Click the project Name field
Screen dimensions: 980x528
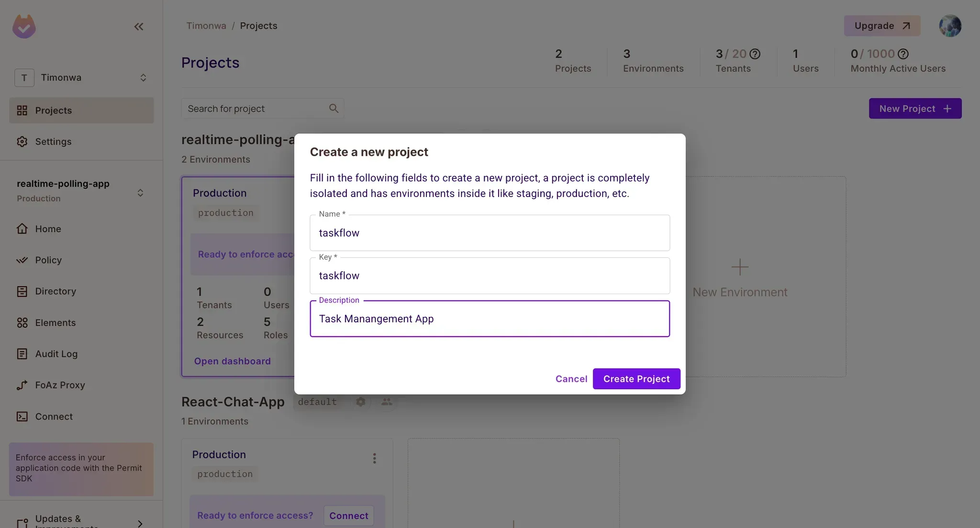pos(490,233)
